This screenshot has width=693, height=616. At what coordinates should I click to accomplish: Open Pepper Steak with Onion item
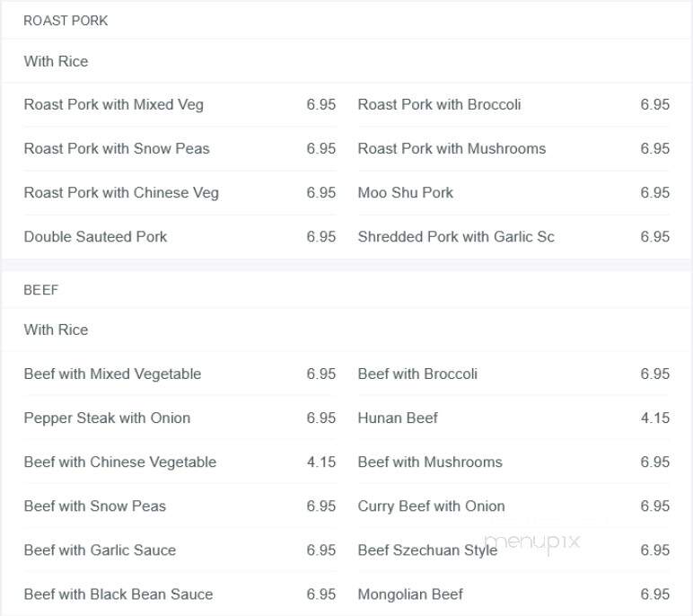[x=180, y=418]
